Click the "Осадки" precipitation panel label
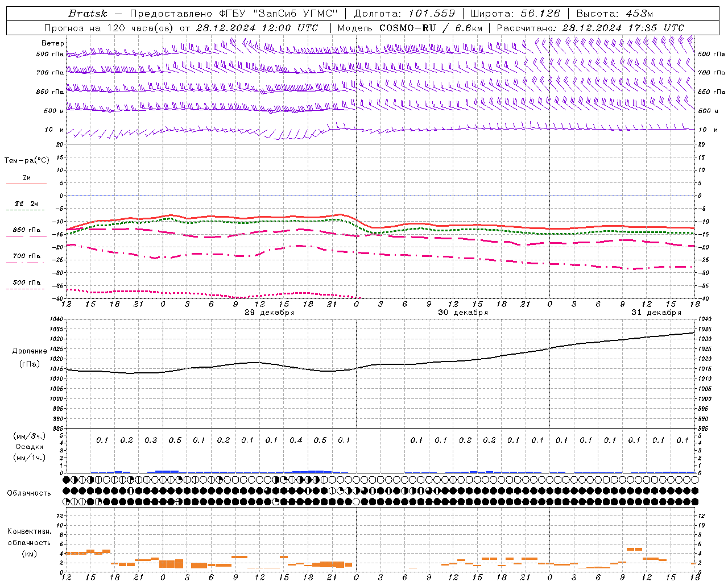 coord(30,447)
